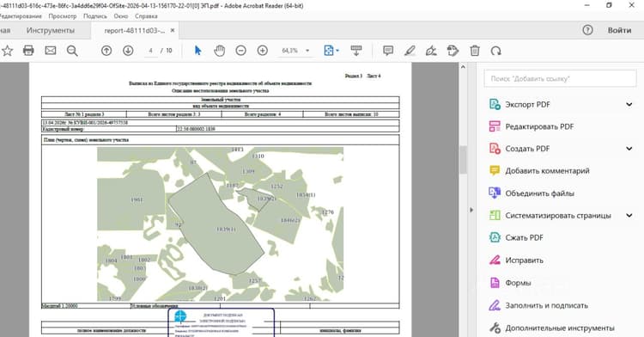Viewport: 644px width, 337px height.
Task: Collapse the right tools pane arrow
Action: pos(471,210)
